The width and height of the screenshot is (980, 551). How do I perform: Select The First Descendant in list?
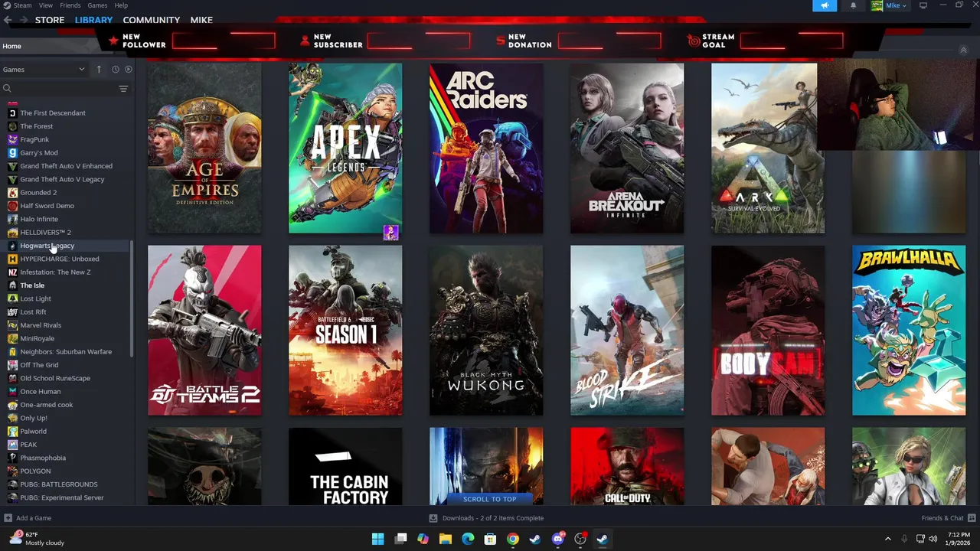(53, 113)
